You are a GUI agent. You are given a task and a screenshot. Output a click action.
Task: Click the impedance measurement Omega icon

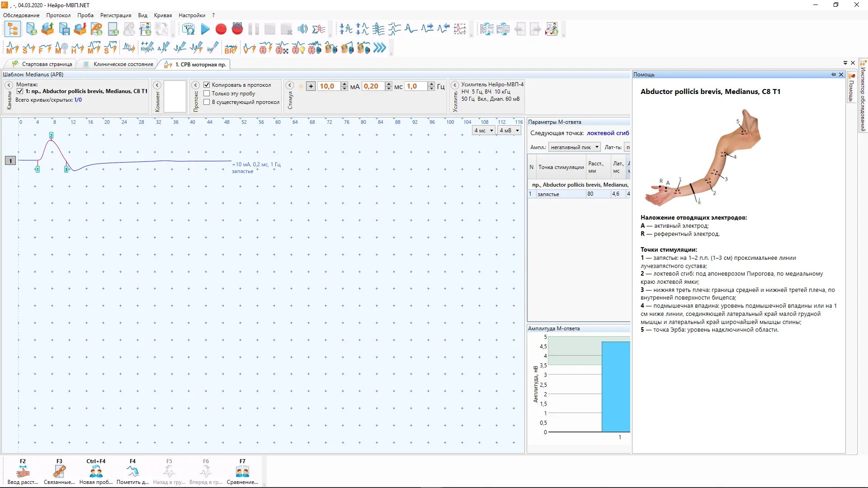point(188,29)
